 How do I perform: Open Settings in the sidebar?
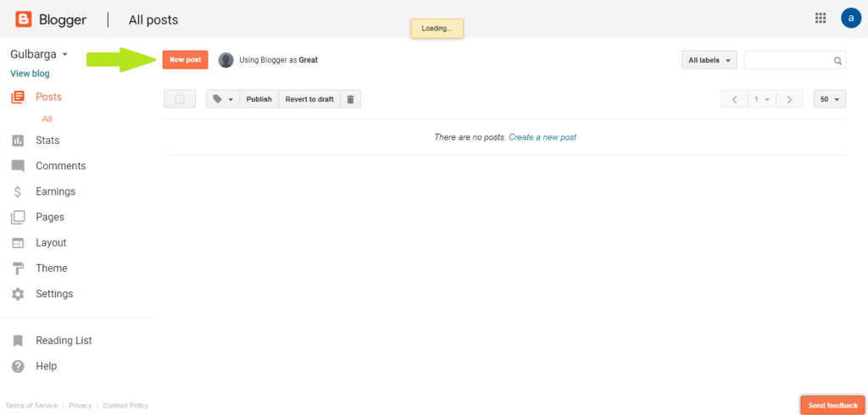click(x=54, y=294)
